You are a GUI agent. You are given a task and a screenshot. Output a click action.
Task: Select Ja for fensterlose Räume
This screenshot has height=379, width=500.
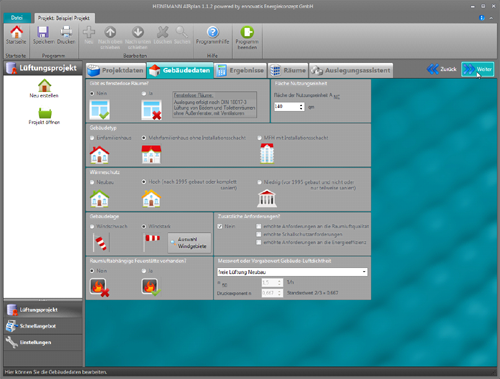point(144,94)
